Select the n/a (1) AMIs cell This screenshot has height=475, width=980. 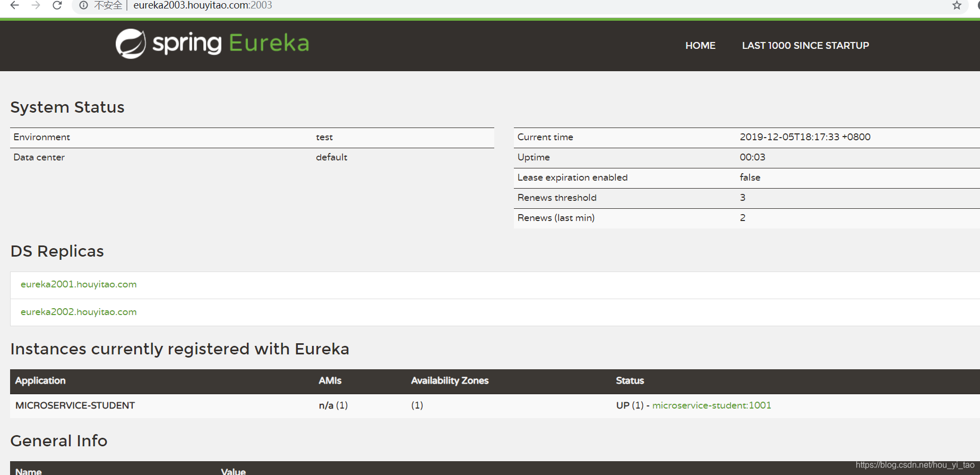coord(333,405)
